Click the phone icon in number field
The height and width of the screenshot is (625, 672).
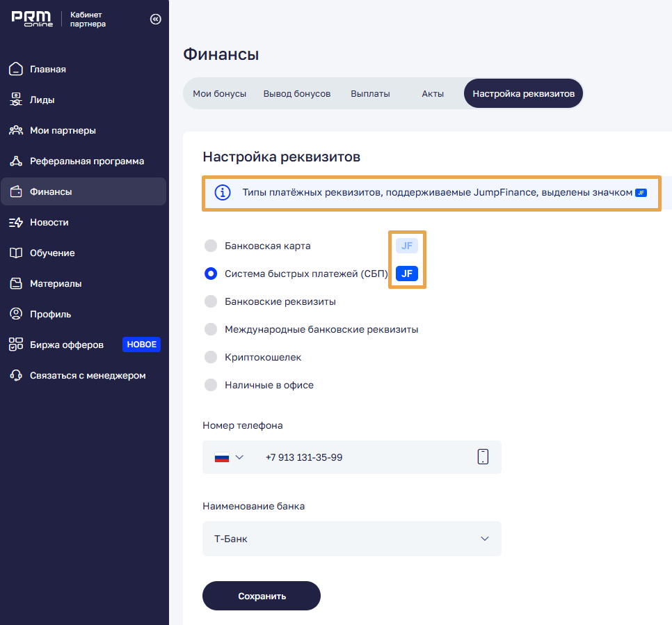click(483, 457)
